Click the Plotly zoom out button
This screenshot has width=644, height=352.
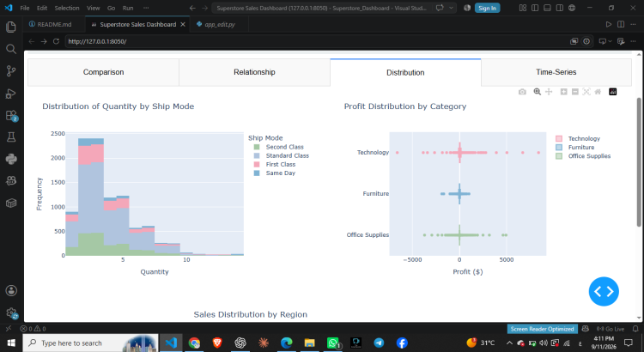click(575, 92)
